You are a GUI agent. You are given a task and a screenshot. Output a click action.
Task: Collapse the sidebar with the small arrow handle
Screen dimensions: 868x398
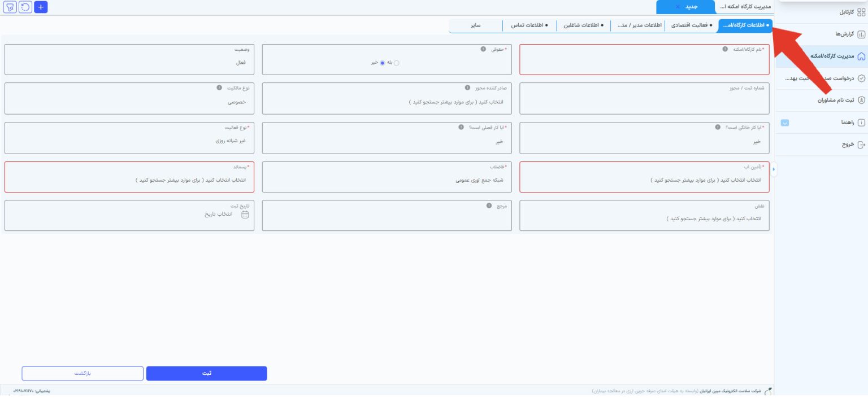(774, 169)
